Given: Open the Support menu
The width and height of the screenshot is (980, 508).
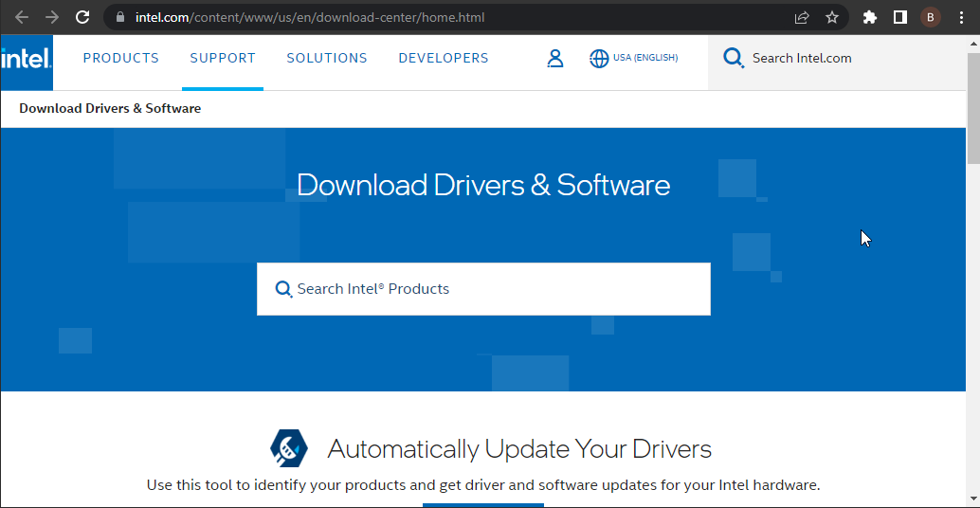Looking at the screenshot, I should coord(223,59).
